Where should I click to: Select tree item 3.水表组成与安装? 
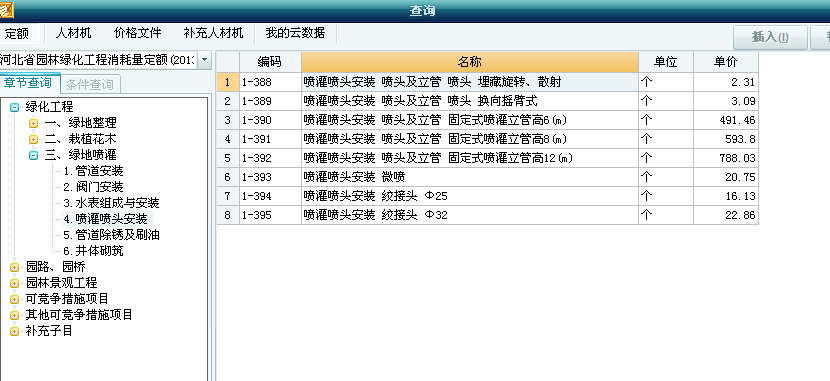tap(111, 203)
